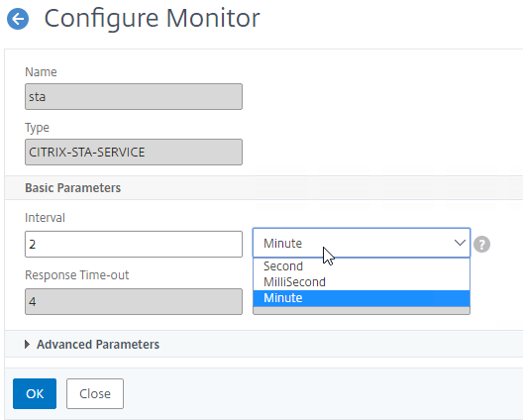Focus the Interval value field containing 2
The height and width of the screenshot is (420, 523).
(134, 245)
